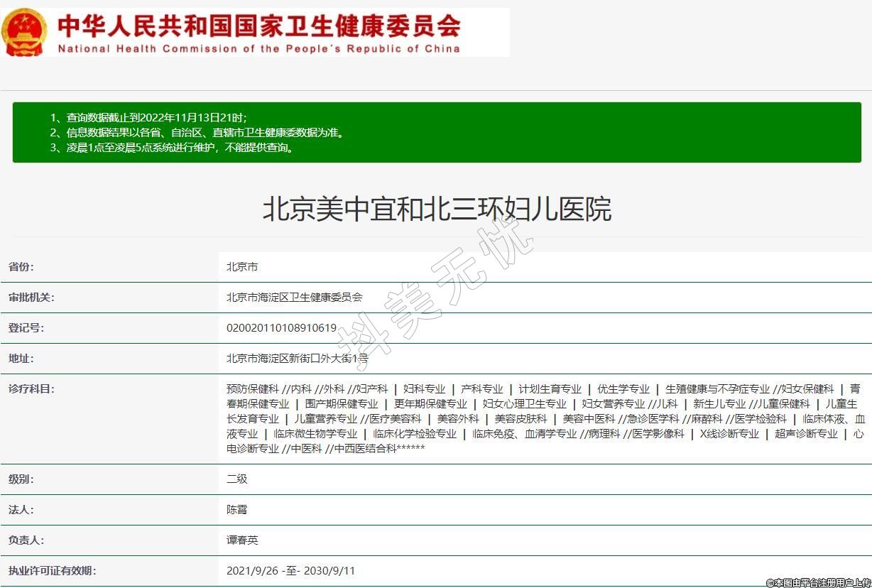Click the person in charge 谭春英
The height and width of the screenshot is (588, 872).
pyautogui.click(x=242, y=540)
